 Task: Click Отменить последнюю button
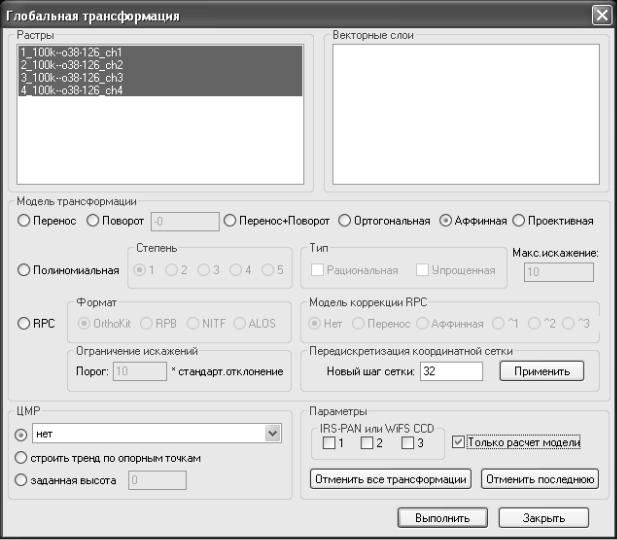[x=540, y=479]
